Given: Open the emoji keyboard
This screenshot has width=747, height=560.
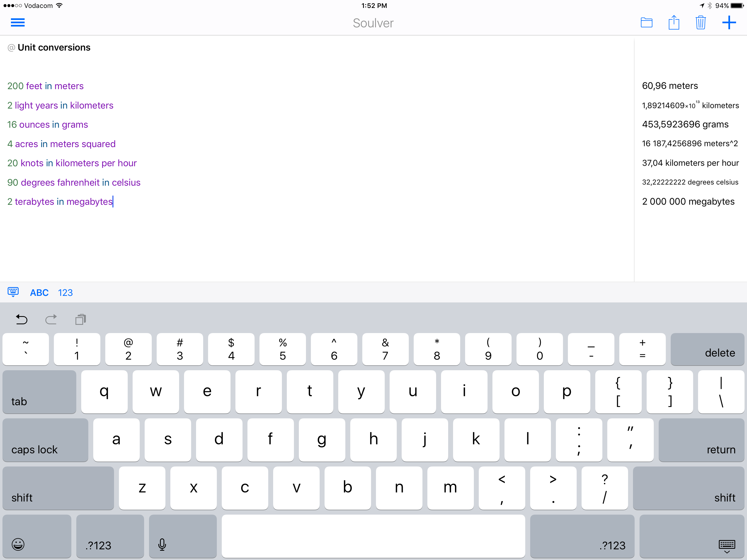Looking at the screenshot, I should pyautogui.click(x=37, y=536).
